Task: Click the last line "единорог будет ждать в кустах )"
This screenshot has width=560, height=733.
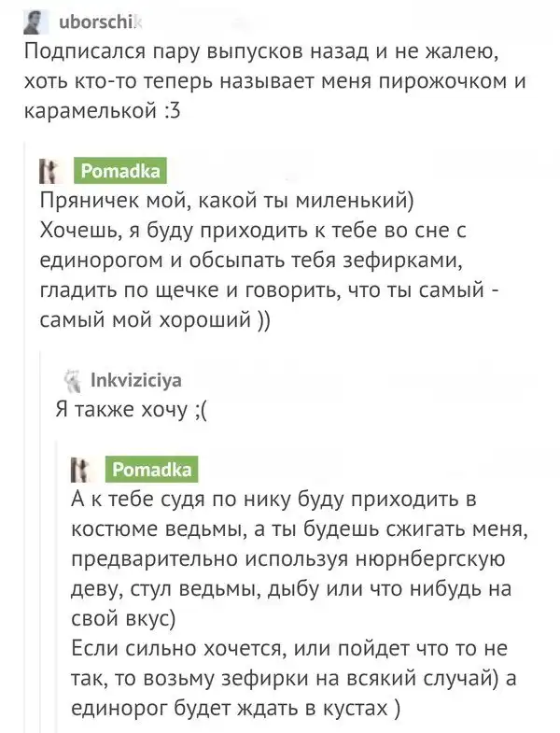Action: (237, 710)
